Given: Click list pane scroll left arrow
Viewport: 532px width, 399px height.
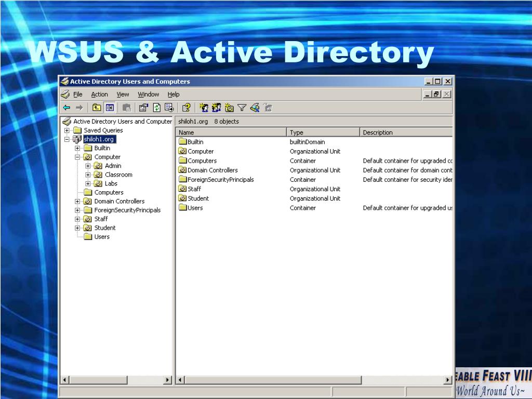Looking at the screenshot, I should (180, 380).
